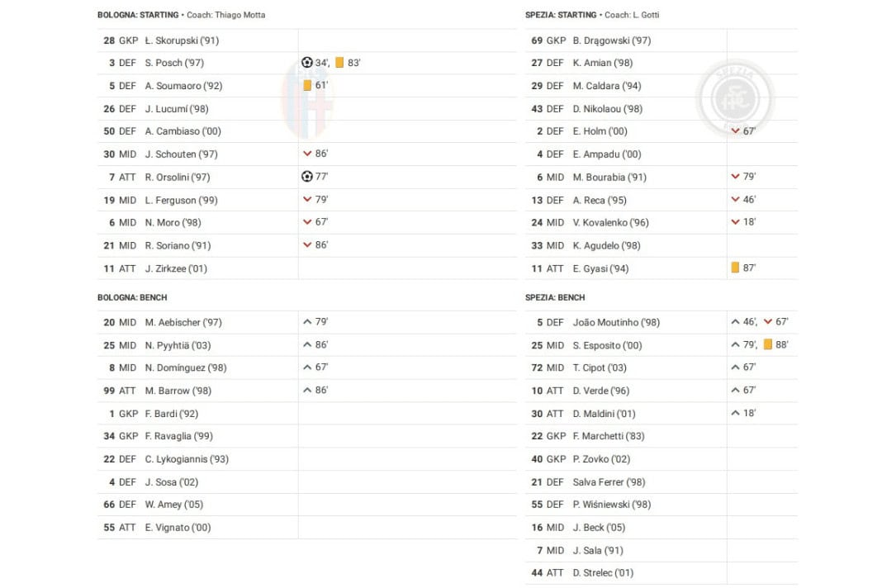Click the yellow card icon for E. Gyasi
The image size is (882, 588).
[735, 268]
